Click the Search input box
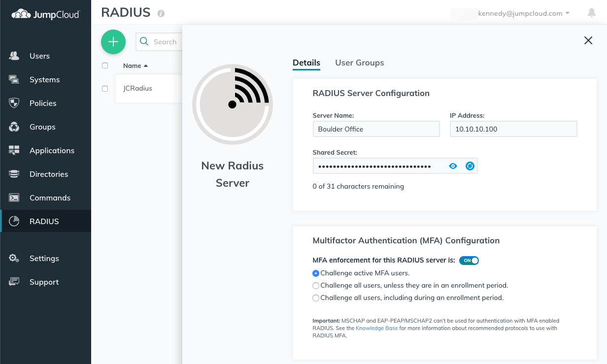 [x=159, y=42]
